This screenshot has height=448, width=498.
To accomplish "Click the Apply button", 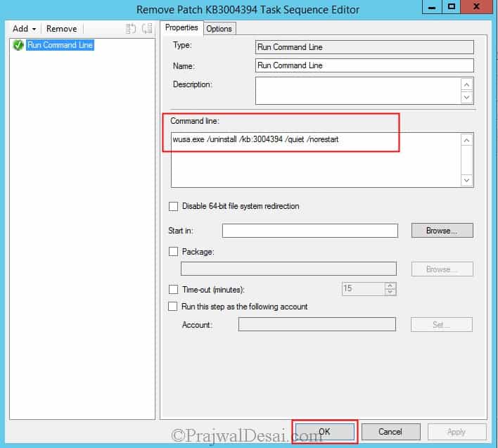I will (x=456, y=432).
